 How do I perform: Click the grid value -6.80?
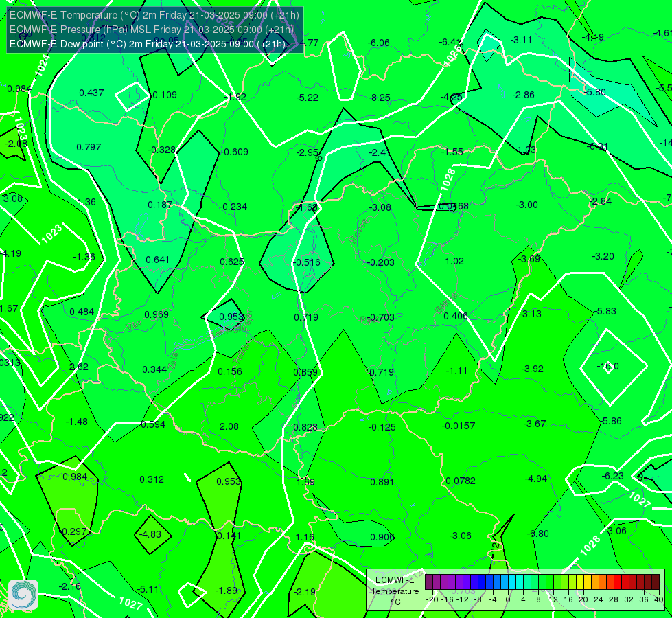click(x=537, y=534)
